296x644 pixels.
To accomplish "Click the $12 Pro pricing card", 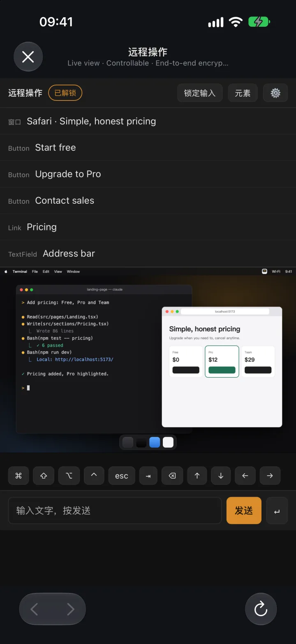I will (x=222, y=361).
